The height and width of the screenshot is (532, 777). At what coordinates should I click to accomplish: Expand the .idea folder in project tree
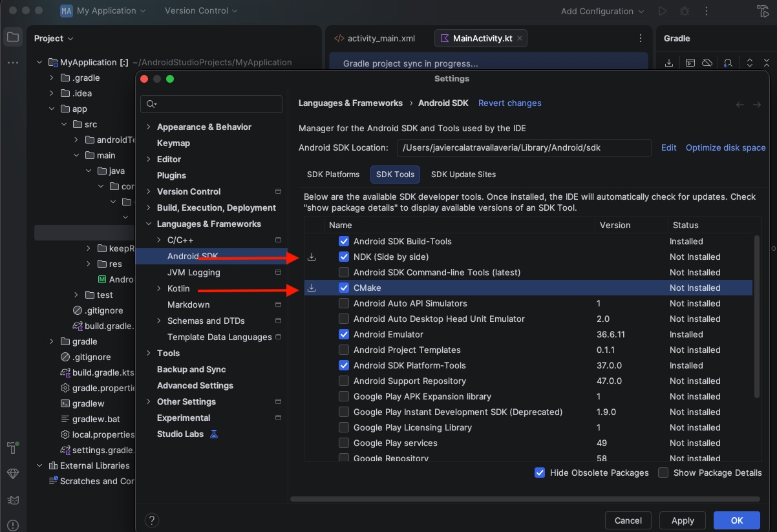[52, 93]
